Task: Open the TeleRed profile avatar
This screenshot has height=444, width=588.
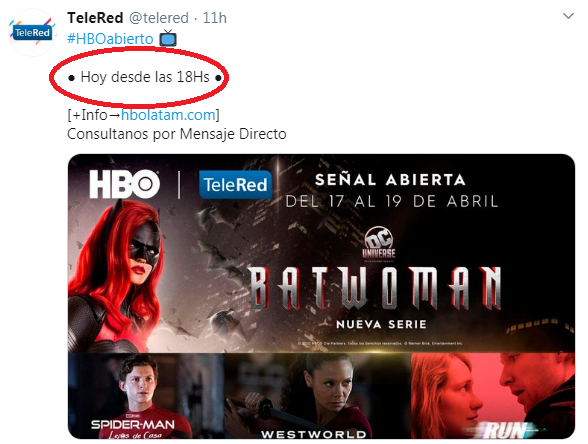Action: coord(32,32)
